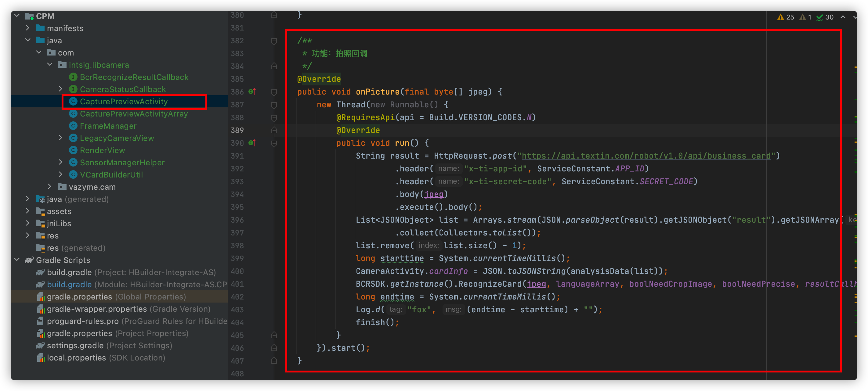
Task: Select CapturePreviewActivity in project tree
Action: click(124, 101)
